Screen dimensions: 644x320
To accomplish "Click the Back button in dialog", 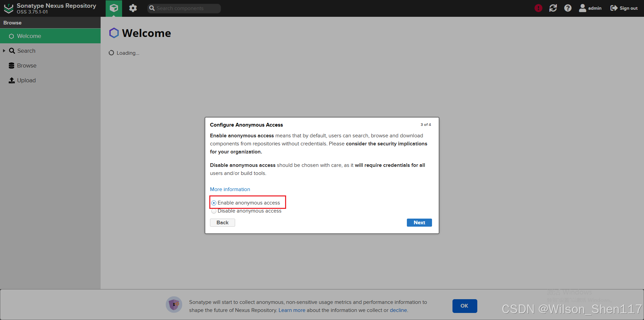I will click(x=222, y=223).
